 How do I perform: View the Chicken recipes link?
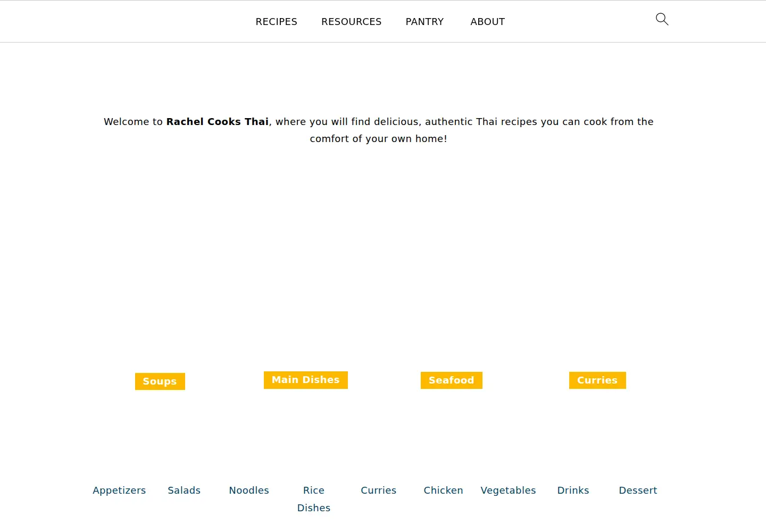(443, 491)
